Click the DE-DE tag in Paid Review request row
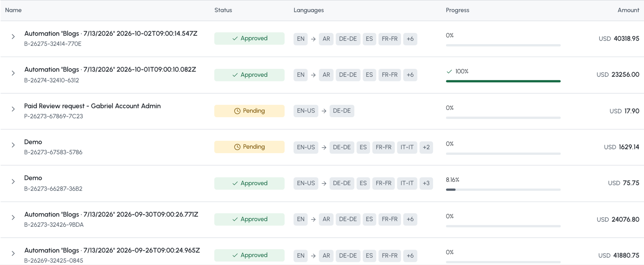 pyautogui.click(x=342, y=111)
